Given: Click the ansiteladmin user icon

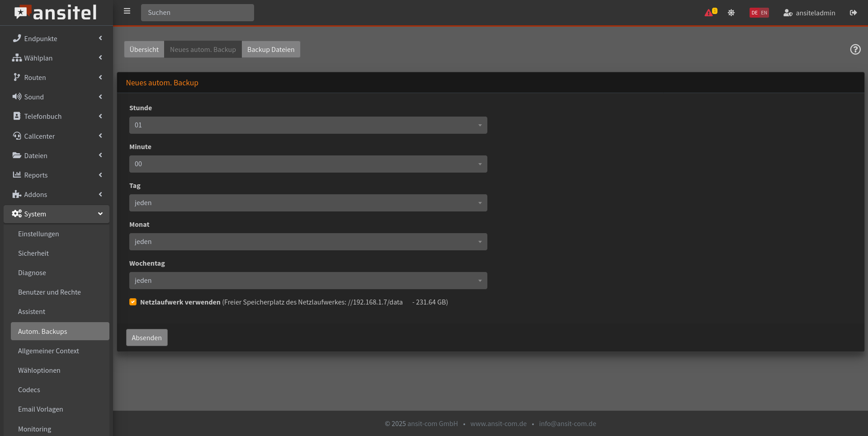Looking at the screenshot, I should point(788,13).
